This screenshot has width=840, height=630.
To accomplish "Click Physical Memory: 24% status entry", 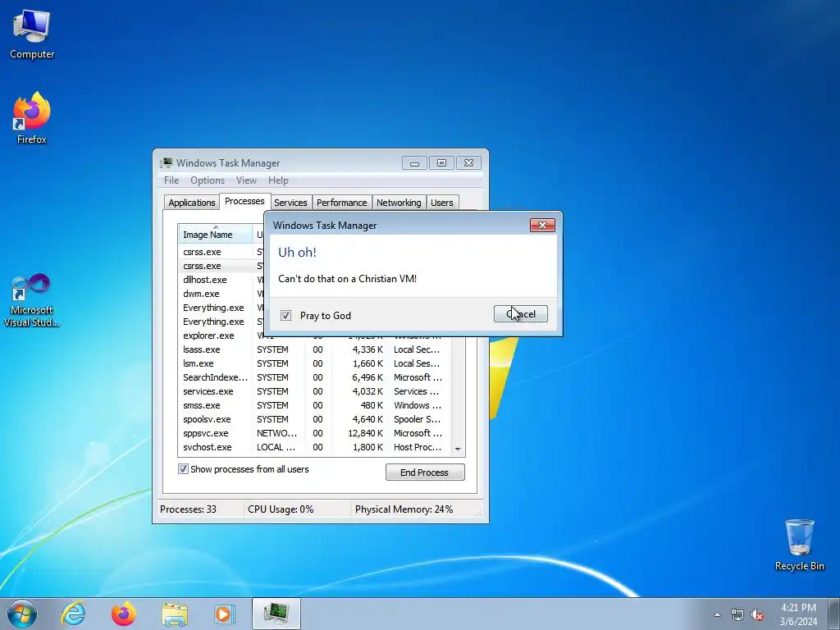I will pyautogui.click(x=404, y=509).
